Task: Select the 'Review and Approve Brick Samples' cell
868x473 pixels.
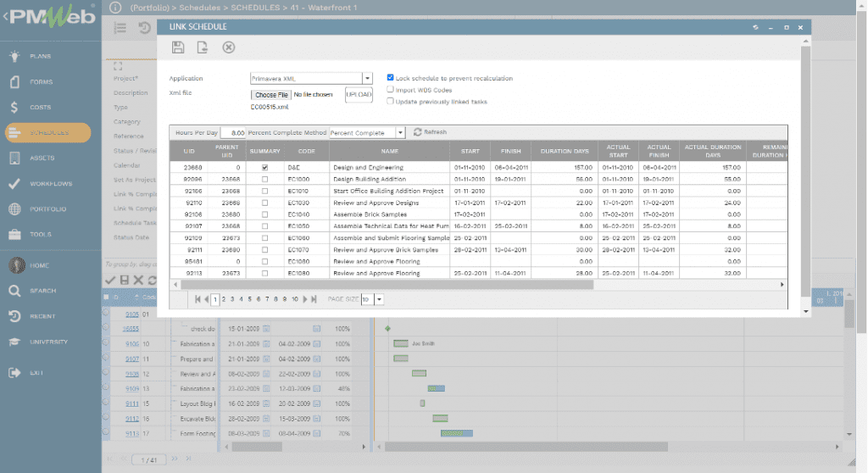Action: 390,250
